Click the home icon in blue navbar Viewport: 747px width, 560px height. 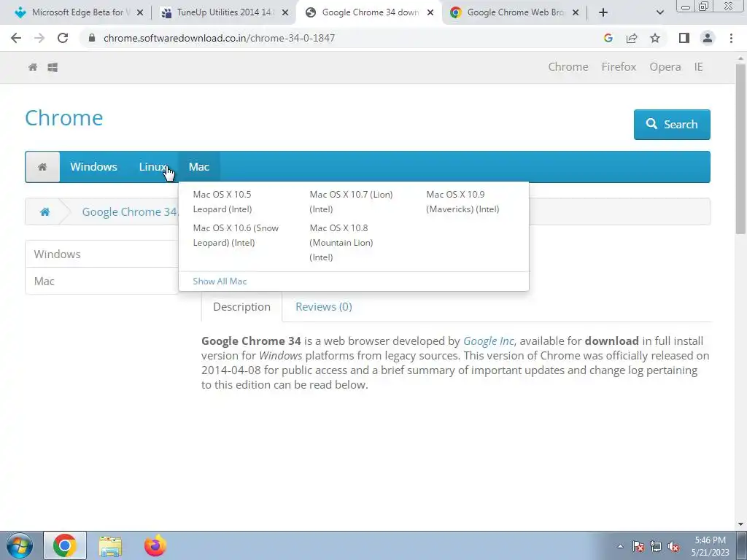(42, 167)
